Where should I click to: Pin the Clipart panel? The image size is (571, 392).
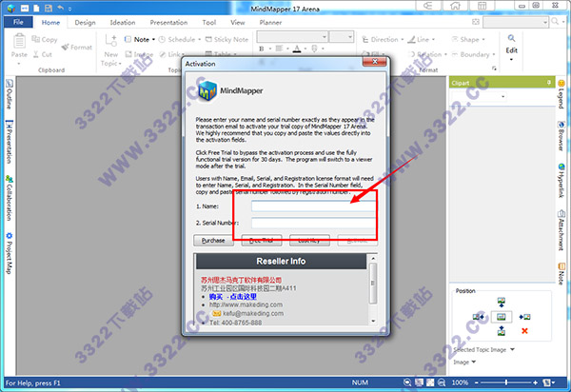(x=549, y=83)
